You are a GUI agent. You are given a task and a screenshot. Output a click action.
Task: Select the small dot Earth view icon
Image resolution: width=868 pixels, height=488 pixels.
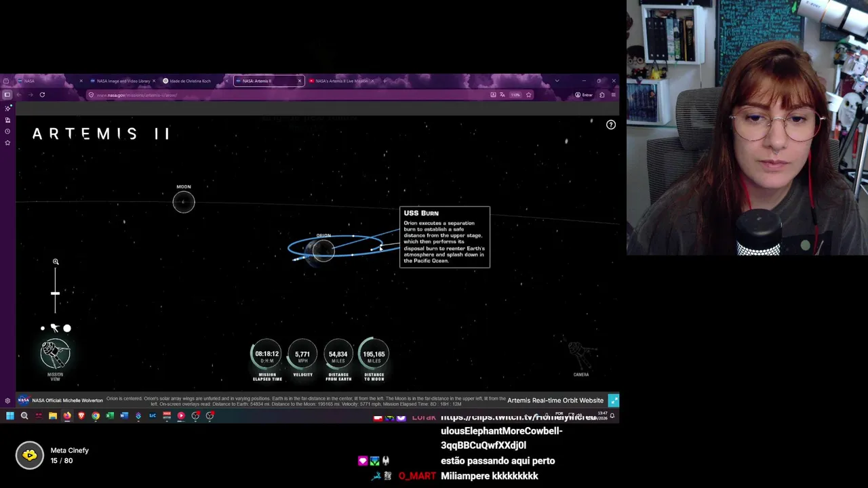tap(43, 328)
